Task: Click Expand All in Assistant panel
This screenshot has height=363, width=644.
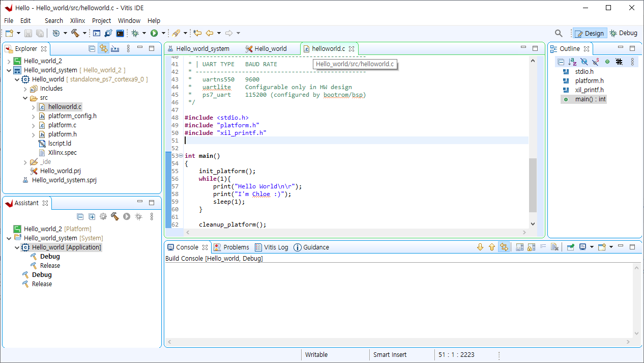Action: click(x=92, y=216)
